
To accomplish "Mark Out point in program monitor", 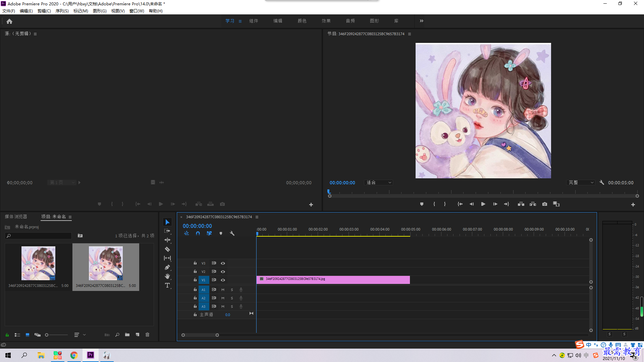I will point(445,204).
